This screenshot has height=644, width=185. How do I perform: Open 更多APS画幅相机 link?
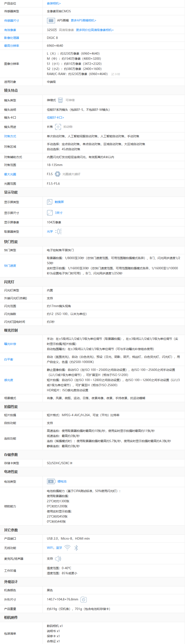(x=83, y=20)
